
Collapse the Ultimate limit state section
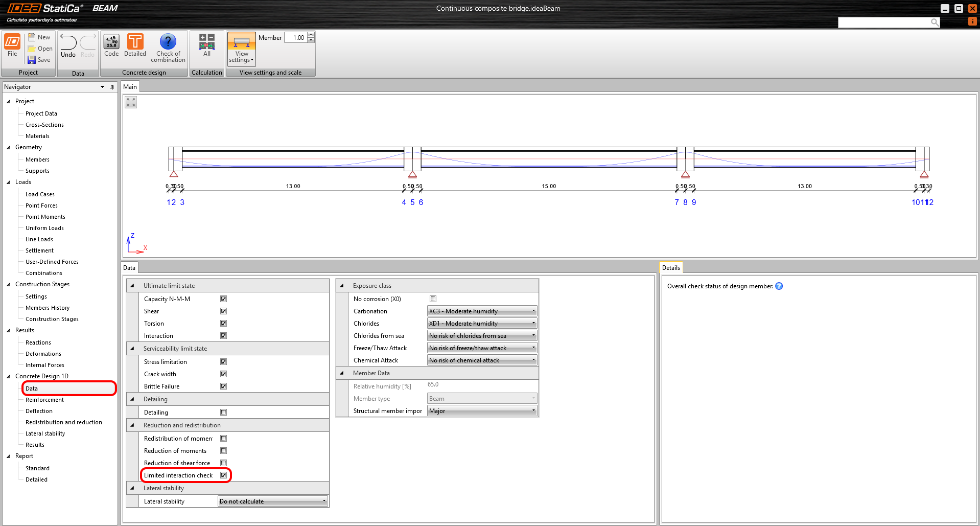tap(132, 286)
